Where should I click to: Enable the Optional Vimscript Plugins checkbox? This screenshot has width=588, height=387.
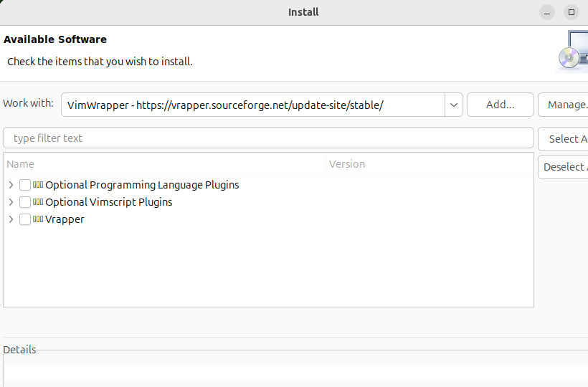point(25,202)
